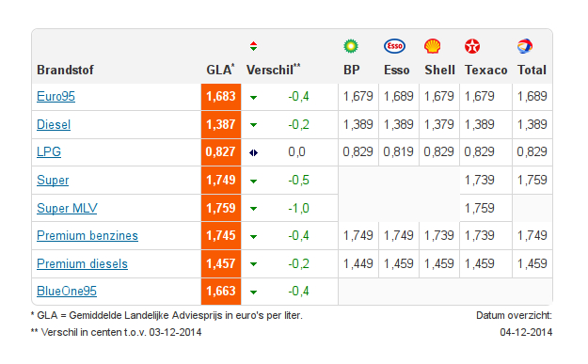The image size is (588, 364).
Task: Open the Diesel fuel link
Action: (54, 124)
